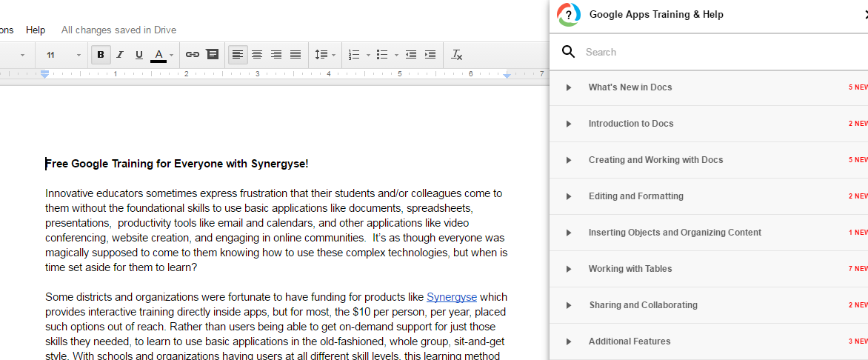Clear formatting with the Tx icon
This screenshot has height=360, width=868.
tap(457, 55)
